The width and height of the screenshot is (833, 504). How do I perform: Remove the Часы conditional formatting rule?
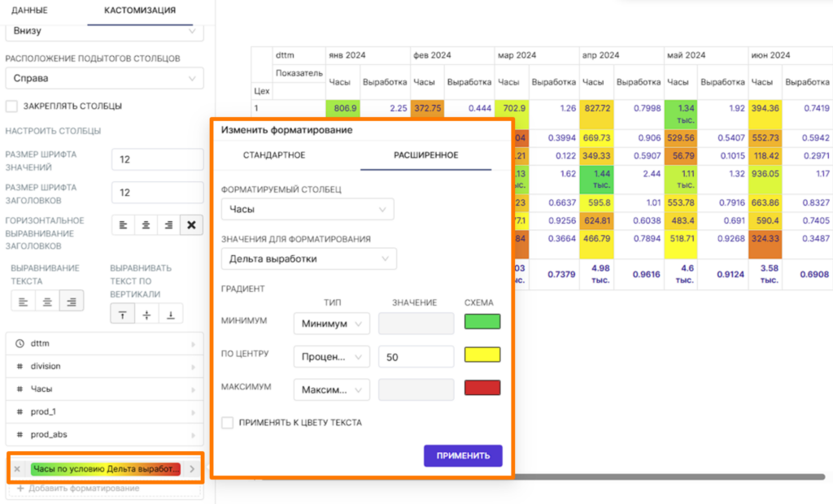17,469
